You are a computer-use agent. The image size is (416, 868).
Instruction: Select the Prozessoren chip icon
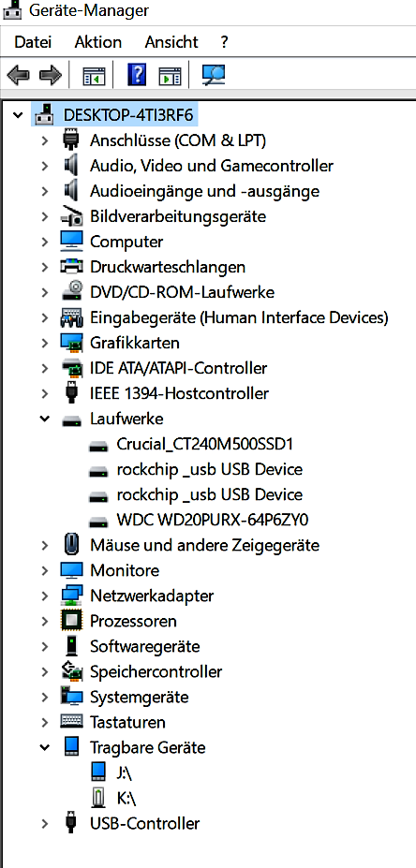(x=72, y=621)
